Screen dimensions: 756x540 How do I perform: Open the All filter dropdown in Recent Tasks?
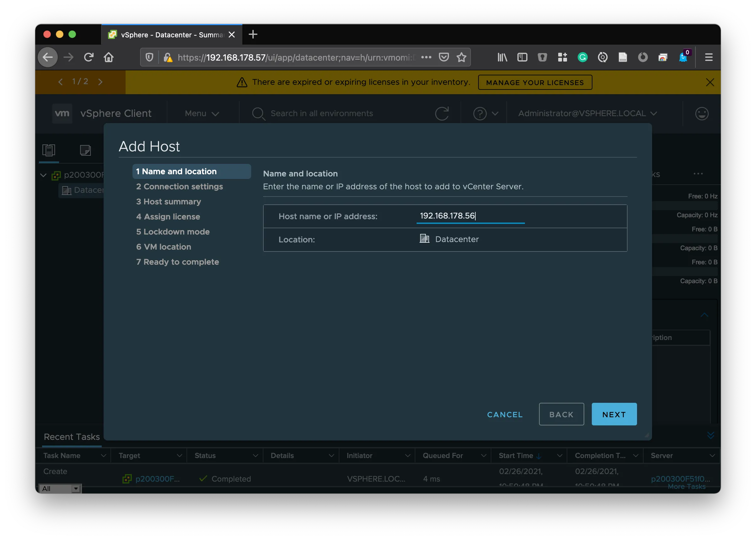click(60, 489)
